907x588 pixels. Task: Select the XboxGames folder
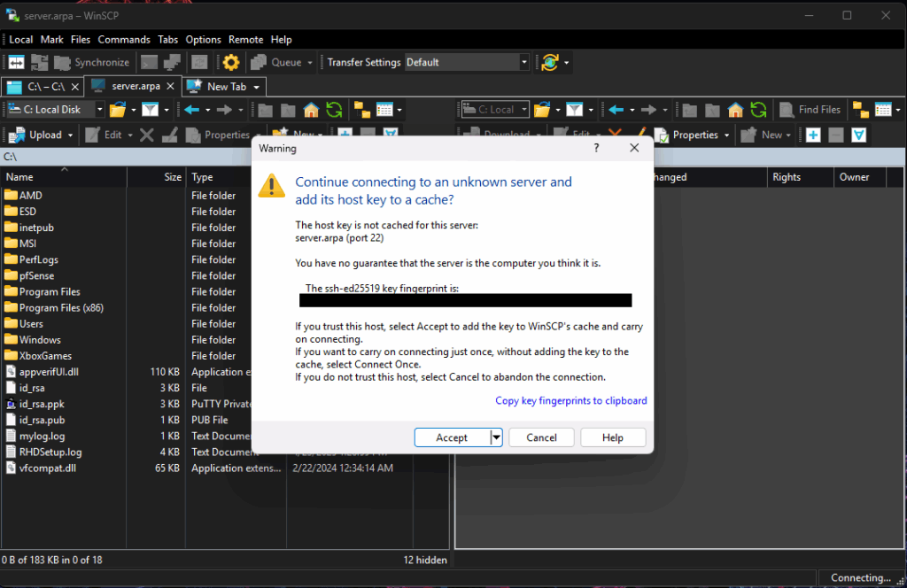pos(45,356)
